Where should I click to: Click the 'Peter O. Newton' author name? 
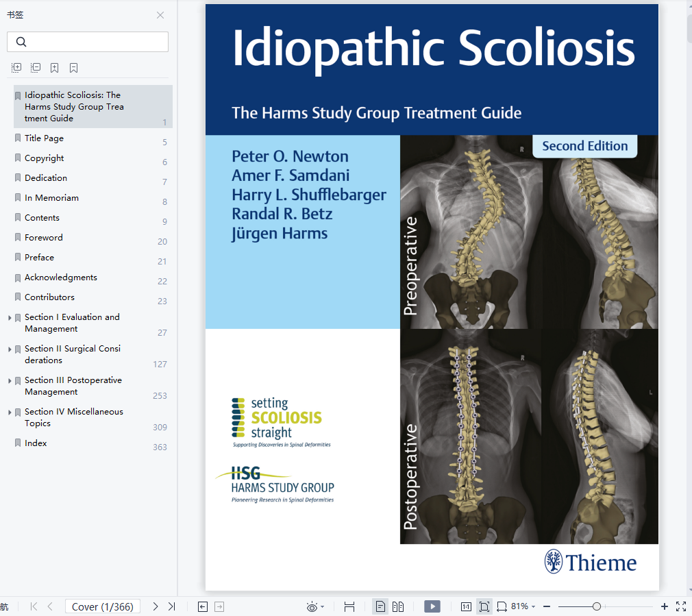click(x=290, y=156)
